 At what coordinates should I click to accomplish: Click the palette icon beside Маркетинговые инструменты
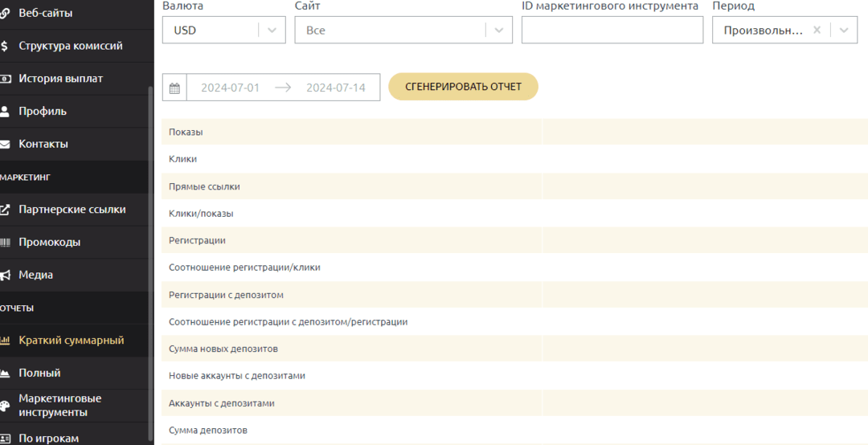coord(5,406)
